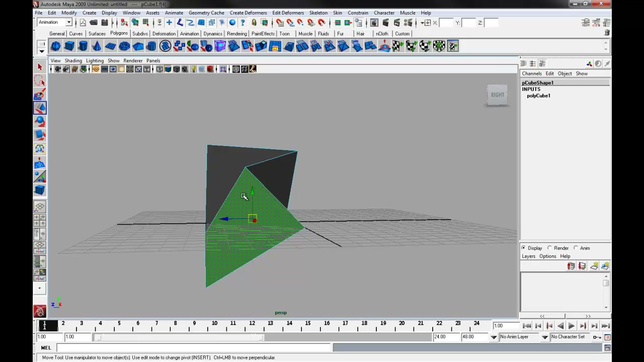Activate the Lasso select tool
Viewport: 644px width, 362px height.
40,80
